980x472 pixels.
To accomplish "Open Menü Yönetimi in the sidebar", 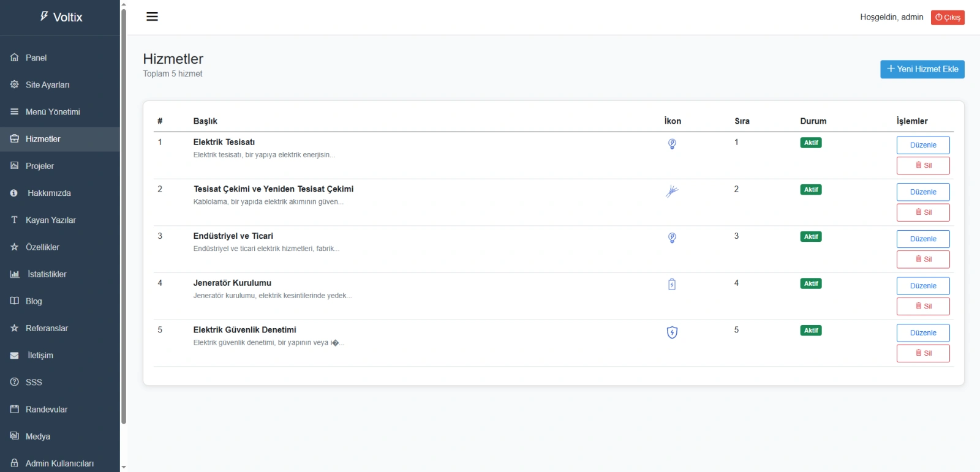I will click(53, 112).
